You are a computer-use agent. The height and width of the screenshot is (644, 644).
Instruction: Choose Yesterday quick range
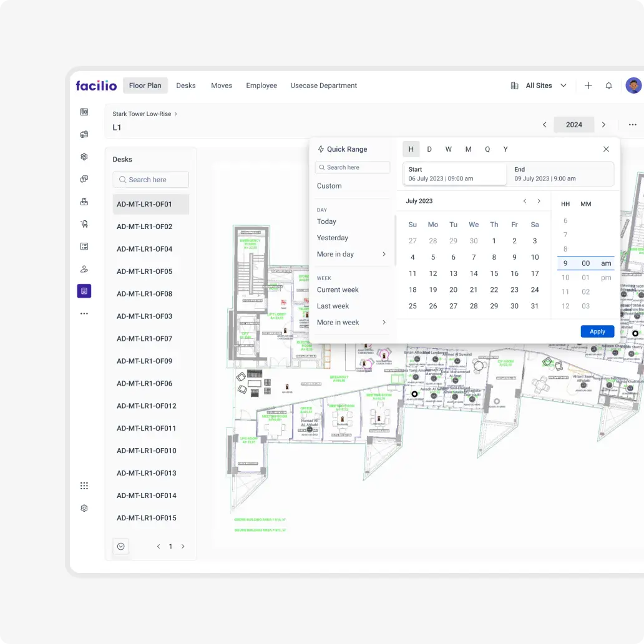[x=332, y=238]
